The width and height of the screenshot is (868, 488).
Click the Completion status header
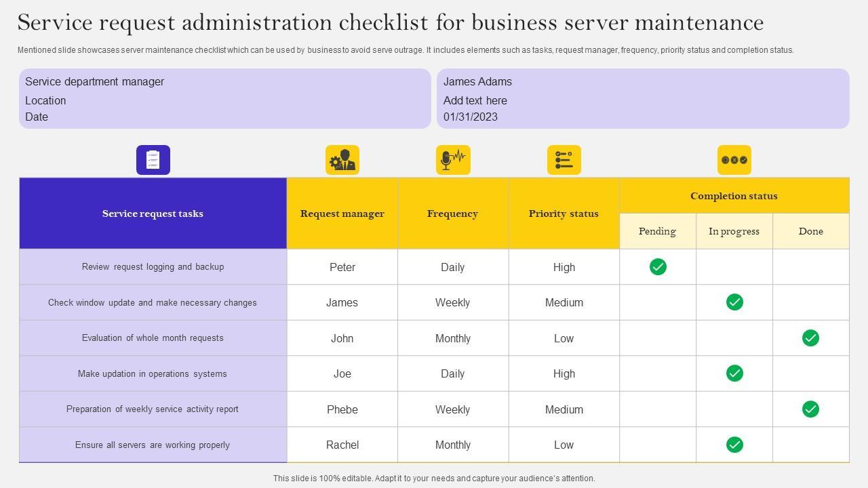(x=734, y=196)
